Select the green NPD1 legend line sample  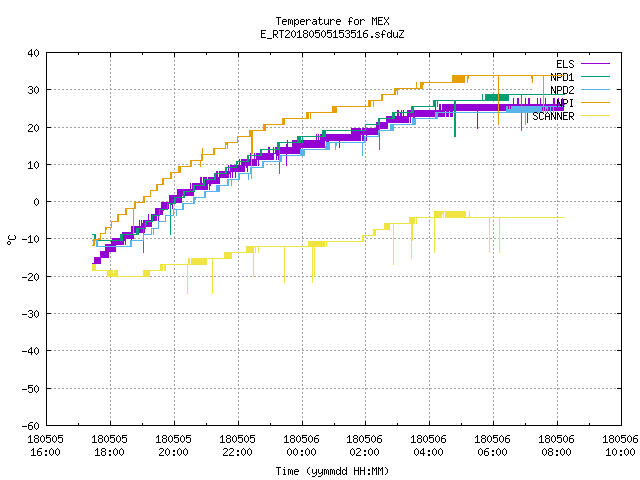[595, 77]
